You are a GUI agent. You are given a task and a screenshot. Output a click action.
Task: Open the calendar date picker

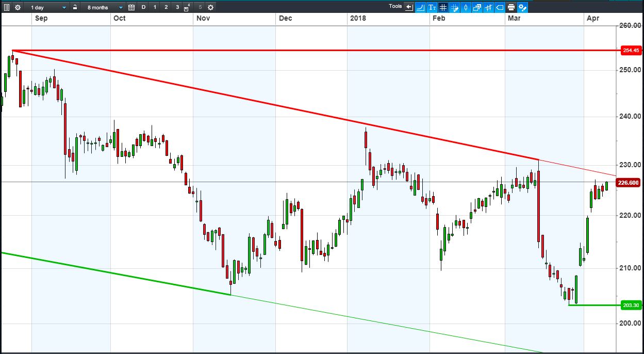(131, 7)
